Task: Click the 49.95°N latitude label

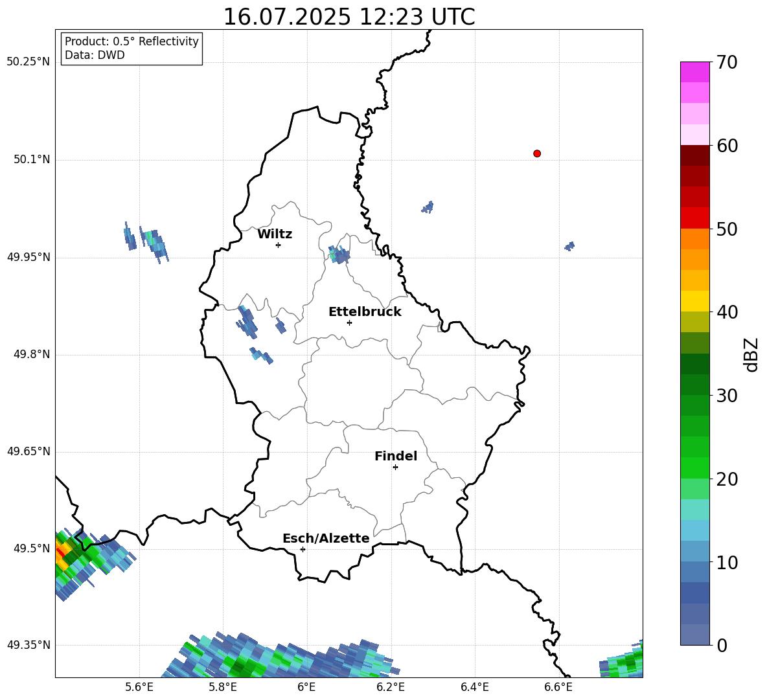Action: (x=29, y=256)
